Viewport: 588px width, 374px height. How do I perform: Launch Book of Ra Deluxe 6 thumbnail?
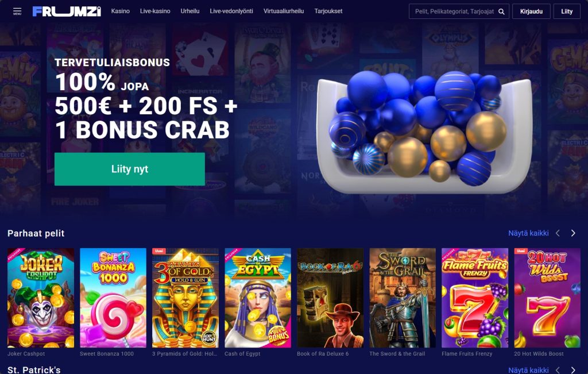tap(330, 298)
